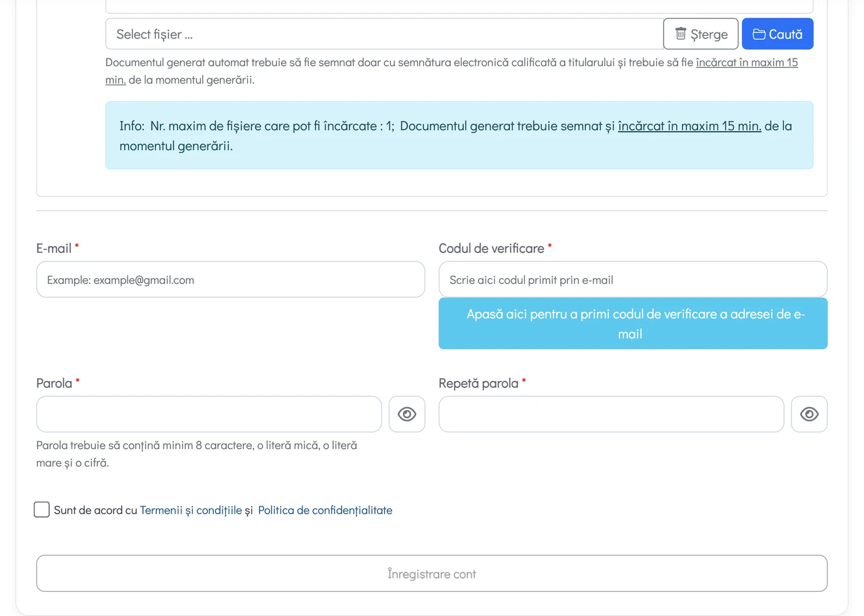The width and height of the screenshot is (864, 616).
Task: Focus the Parola password field
Action: [209, 414]
